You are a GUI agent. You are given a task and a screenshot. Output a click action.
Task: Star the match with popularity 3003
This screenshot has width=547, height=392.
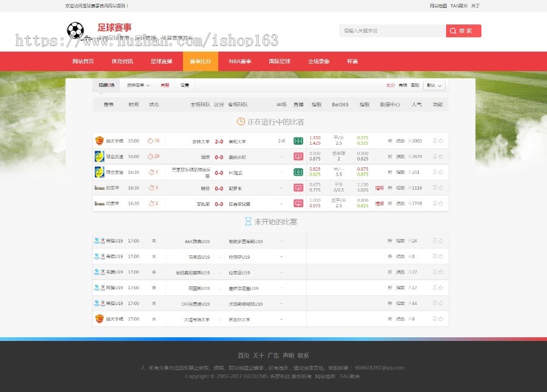[441, 141]
